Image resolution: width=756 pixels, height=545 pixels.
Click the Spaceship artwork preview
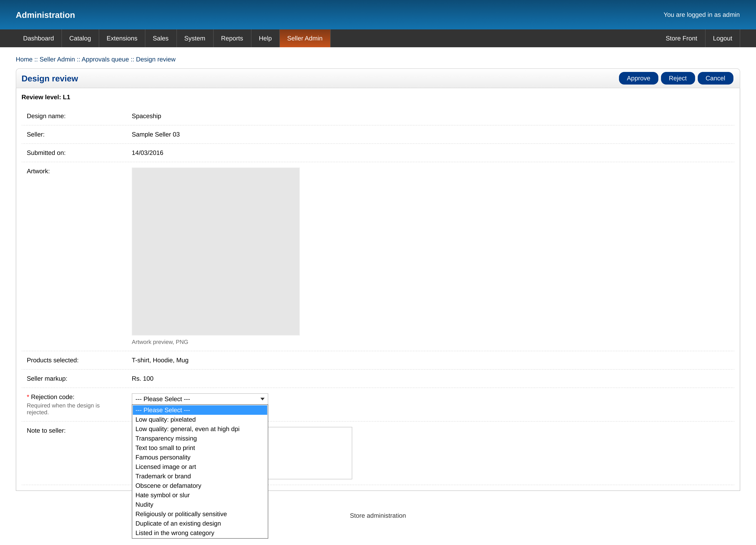(x=216, y=251)
